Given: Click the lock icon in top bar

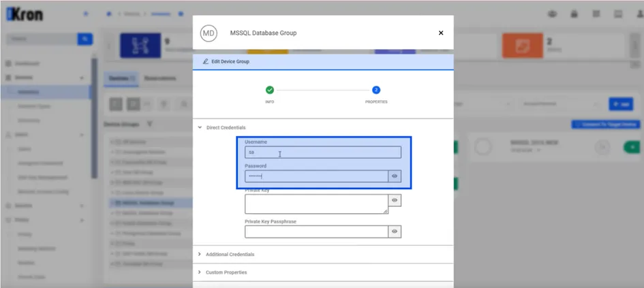Looking at the screenshot, I should pos(574,14).
